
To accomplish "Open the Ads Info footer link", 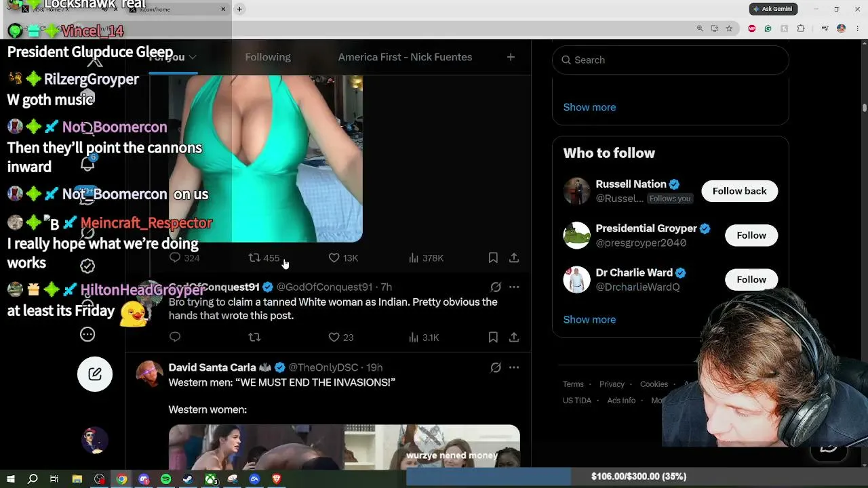I will coord(621,401).
